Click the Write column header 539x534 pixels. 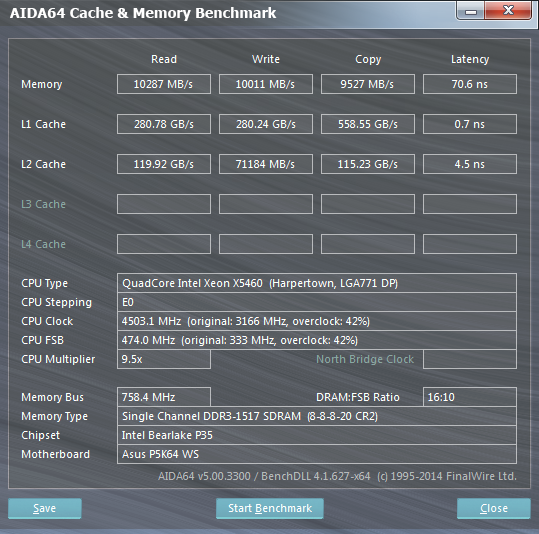click(266, 59)
